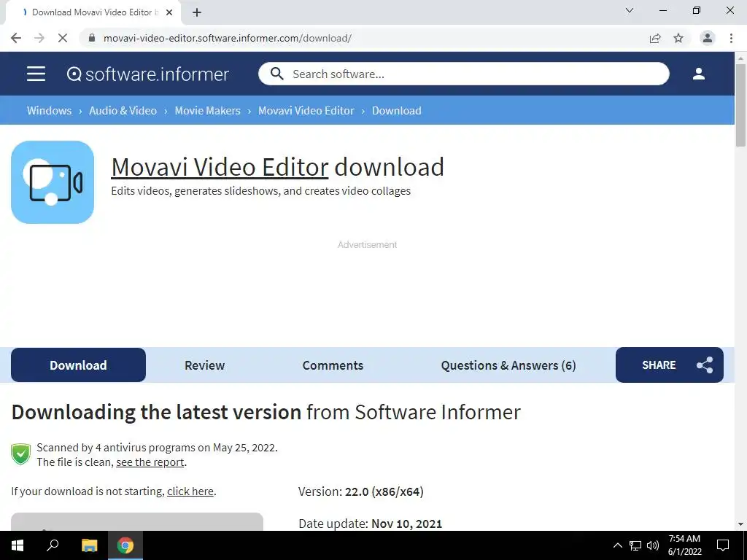Click the network icon in system tray
The height and width of the screenshot is (560, 747).
click(x=635, y=545)
